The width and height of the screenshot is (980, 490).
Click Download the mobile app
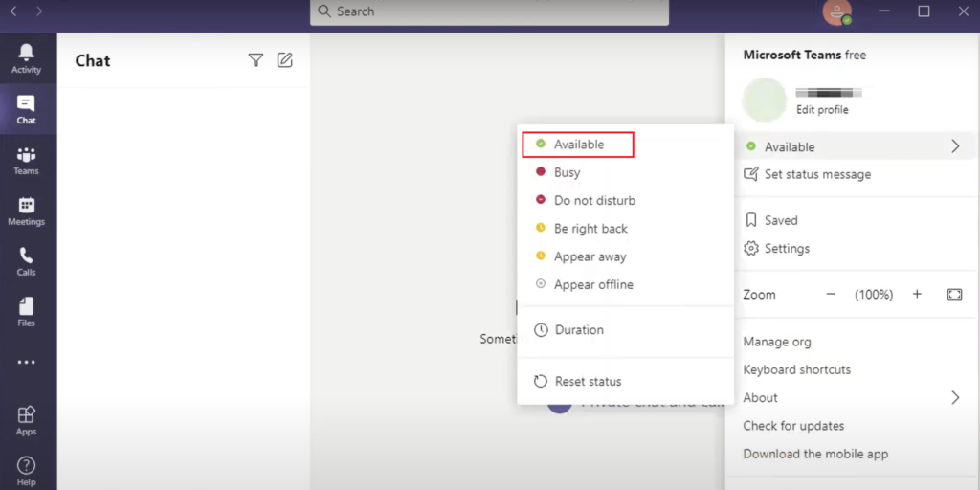click(815, 455)
